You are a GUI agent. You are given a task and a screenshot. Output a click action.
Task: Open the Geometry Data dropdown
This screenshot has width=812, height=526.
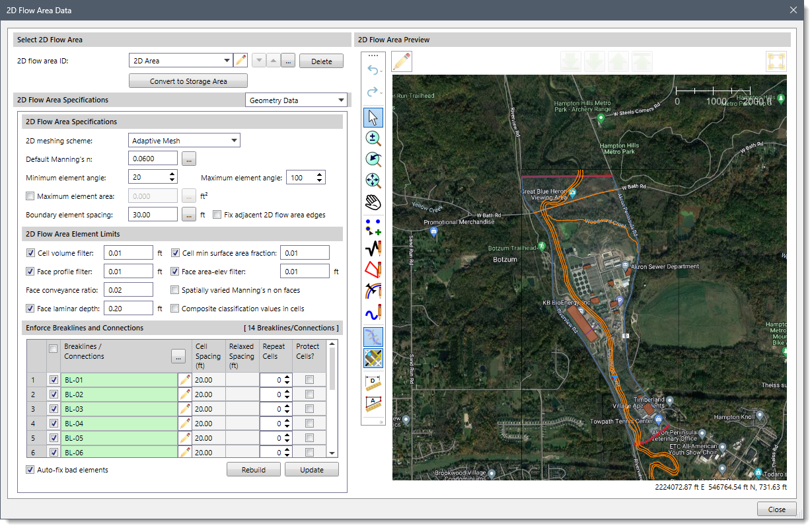coord(341,100)
